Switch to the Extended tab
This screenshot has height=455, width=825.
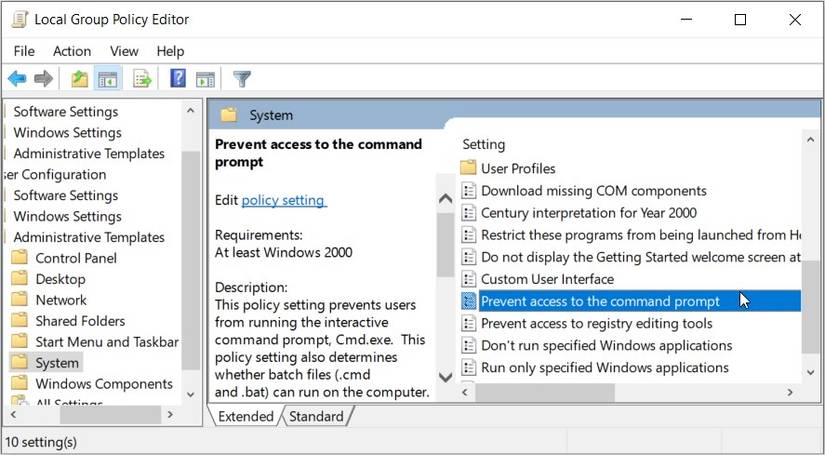point(245,416)
